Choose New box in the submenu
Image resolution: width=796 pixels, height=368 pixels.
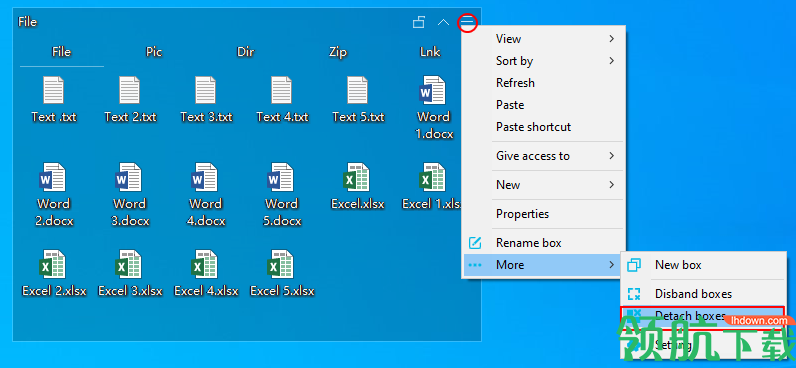coord(704,265)
